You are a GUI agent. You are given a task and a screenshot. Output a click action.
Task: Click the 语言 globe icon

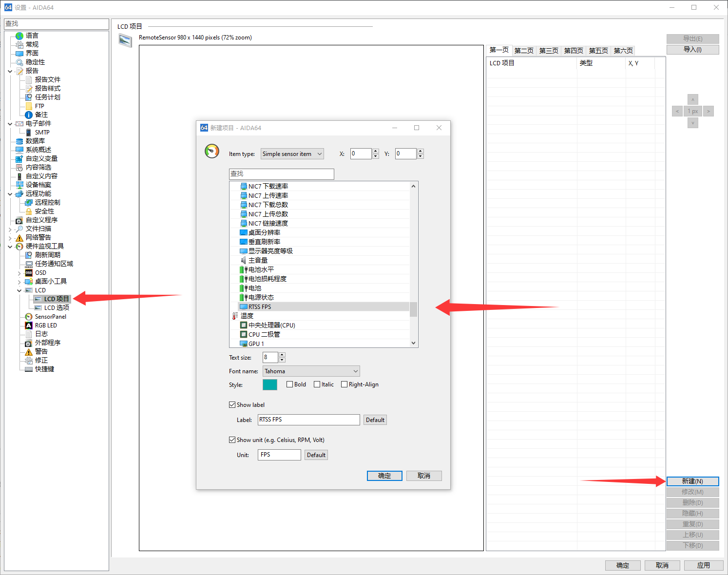(19, 36)
